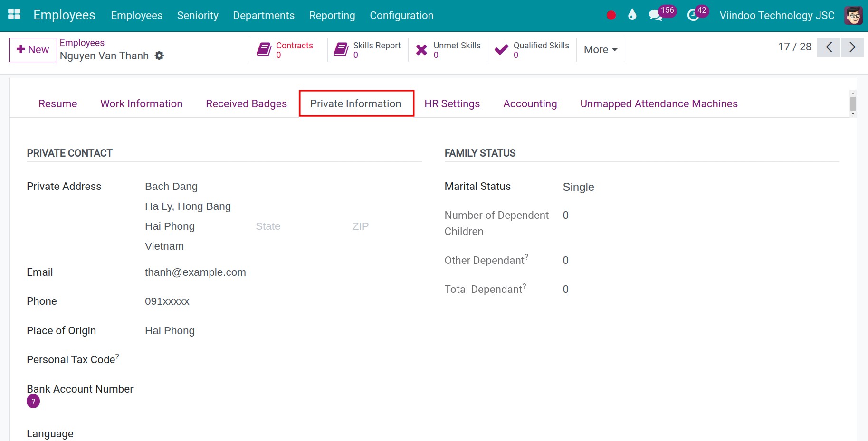Viewport: 868px width, 441px height.
Task: Open the gear actions menu beside the employee name
Action: (160, 56)
